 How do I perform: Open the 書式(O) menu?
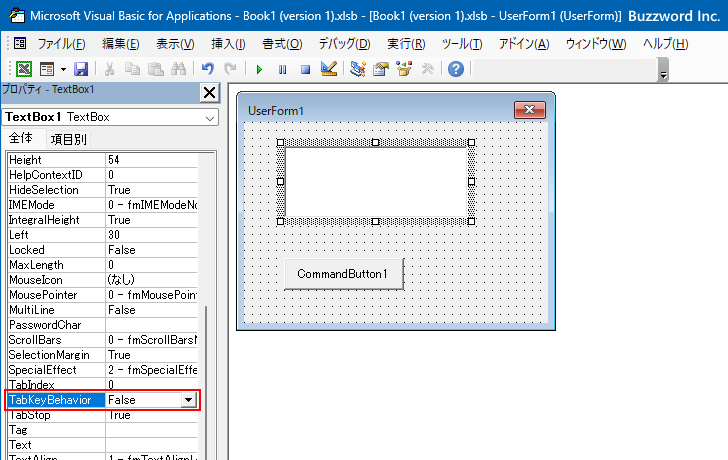click(282, 44)
